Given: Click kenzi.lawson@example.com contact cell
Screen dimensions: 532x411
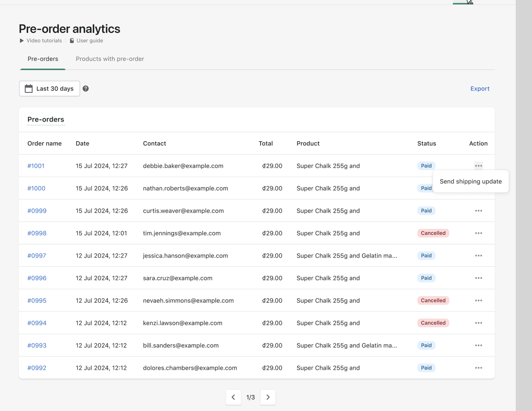Looking at the screenshot, I should point(183,323).
